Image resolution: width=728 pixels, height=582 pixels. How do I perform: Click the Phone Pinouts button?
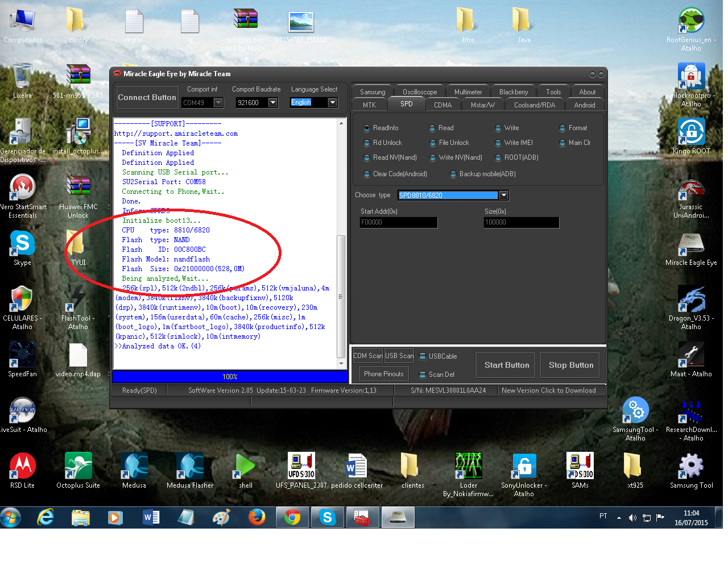[384, 374]
